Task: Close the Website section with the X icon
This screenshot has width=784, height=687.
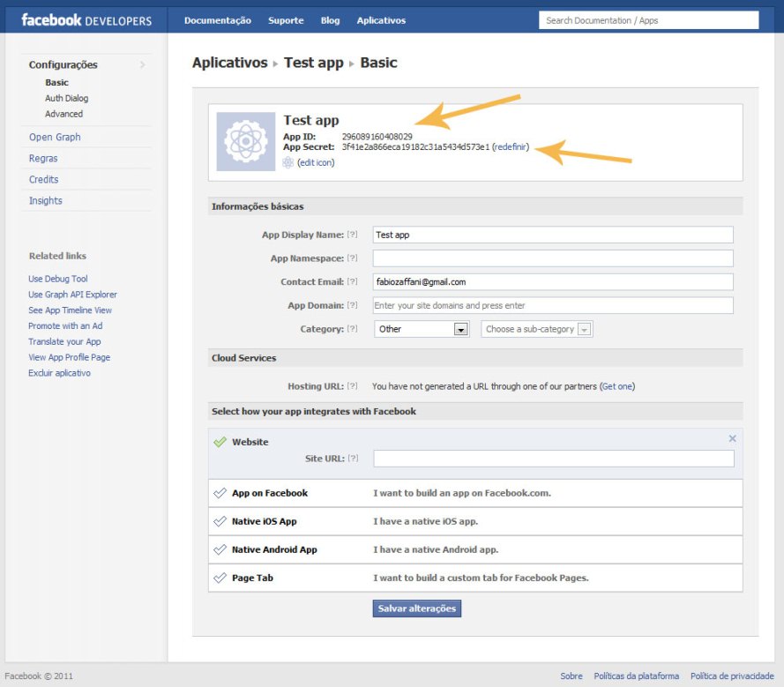Action: click(733, 438)
